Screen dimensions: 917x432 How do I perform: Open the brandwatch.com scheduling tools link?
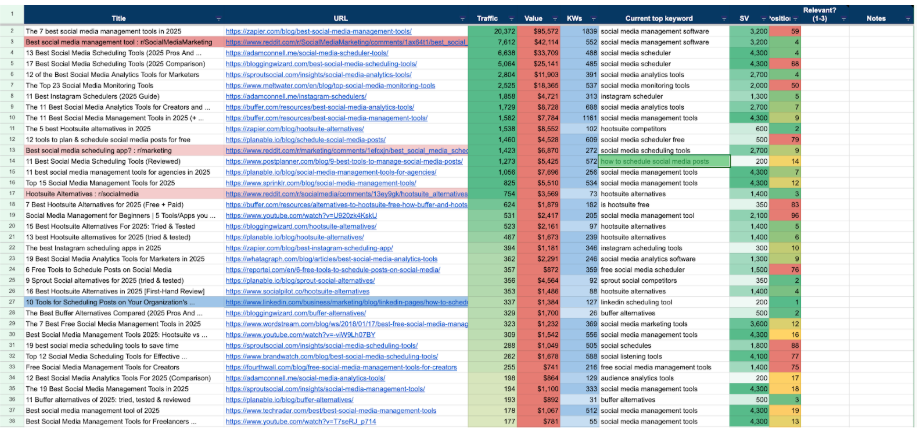click(x=332, y=357)
